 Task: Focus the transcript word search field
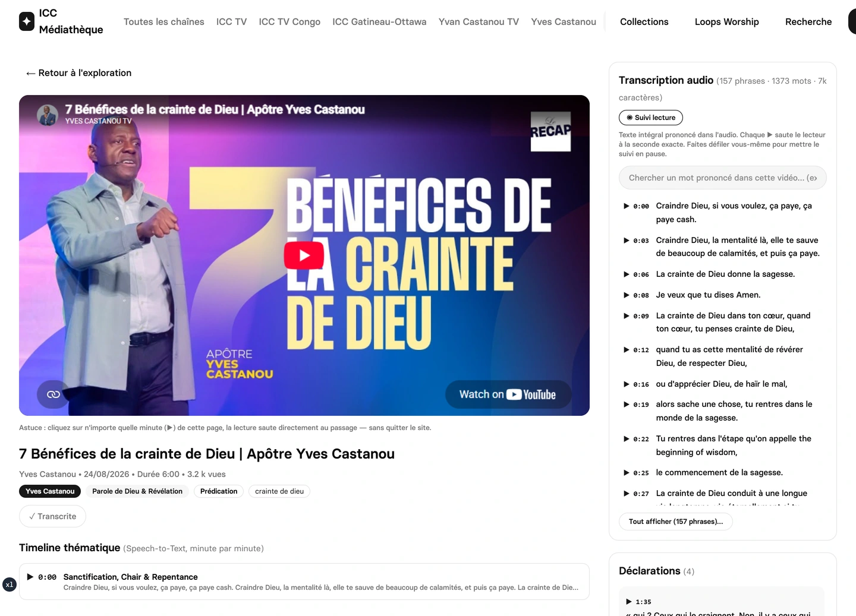(x=723, y=178)
